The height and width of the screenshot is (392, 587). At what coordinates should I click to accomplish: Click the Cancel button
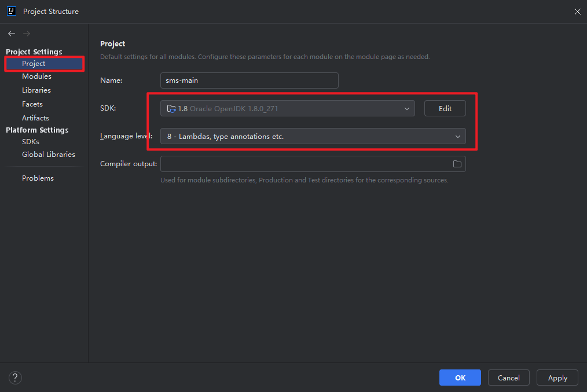[x=508, y=378]
